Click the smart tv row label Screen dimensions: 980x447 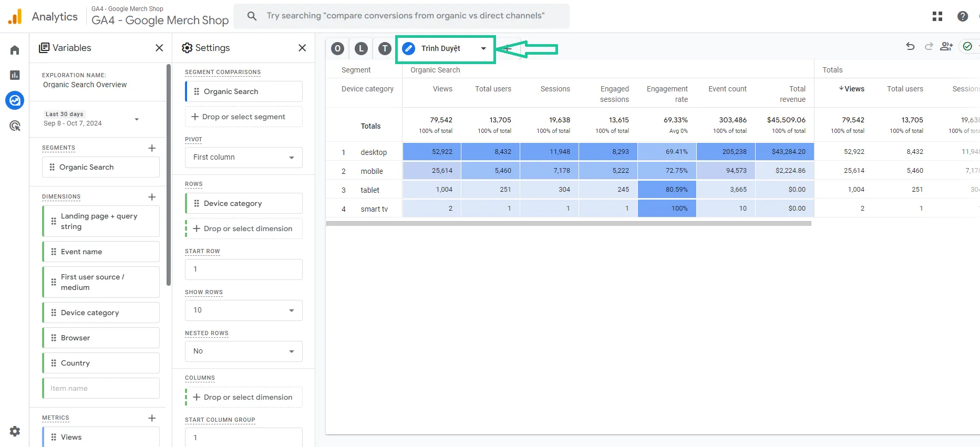[x=374, y=209]
